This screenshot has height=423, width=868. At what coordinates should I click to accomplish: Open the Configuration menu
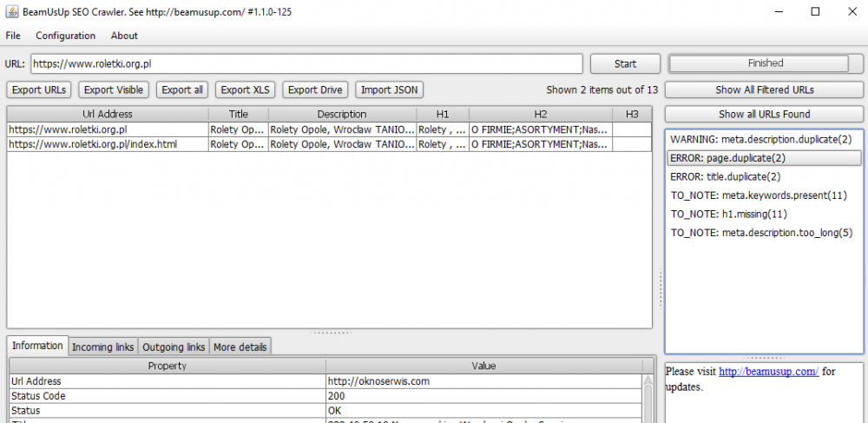pos(65,36)
